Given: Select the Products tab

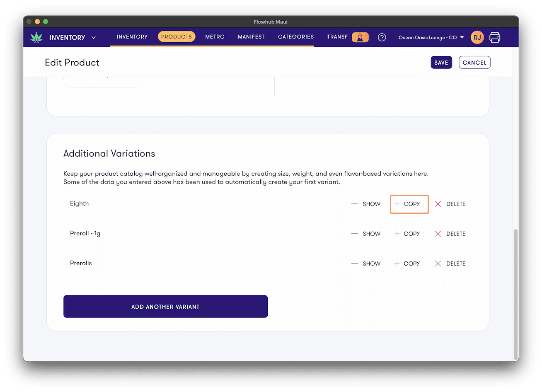Looking at the screenshot, I should (177, 37).
